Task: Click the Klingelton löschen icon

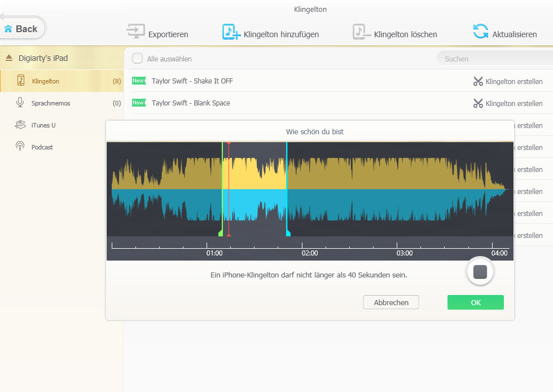Action: [362, 32]
